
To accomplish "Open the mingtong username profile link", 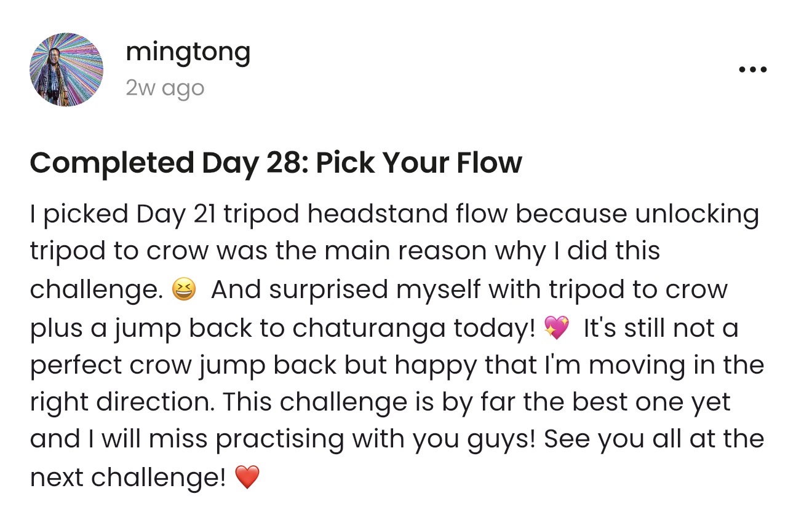I will click(188, 52).
